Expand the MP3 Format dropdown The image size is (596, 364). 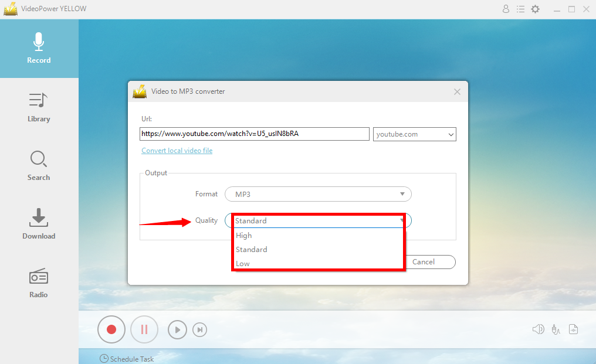coord(318,194)
